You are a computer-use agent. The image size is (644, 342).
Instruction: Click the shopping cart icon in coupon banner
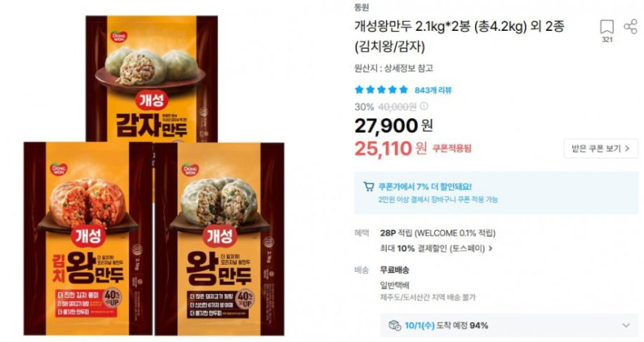pos(369,187)
